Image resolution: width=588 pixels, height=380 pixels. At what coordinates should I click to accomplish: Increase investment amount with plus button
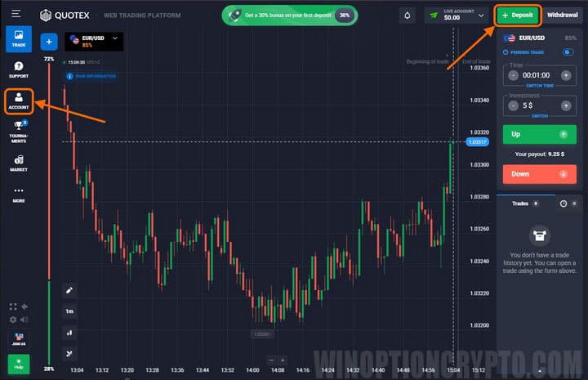pyautogui.click(x=566, y=105)
